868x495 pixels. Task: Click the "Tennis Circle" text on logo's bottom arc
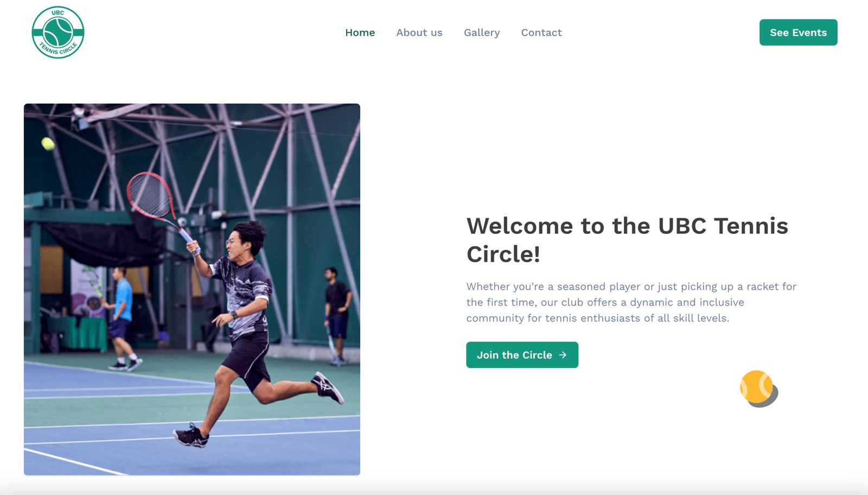click(59, 50)
